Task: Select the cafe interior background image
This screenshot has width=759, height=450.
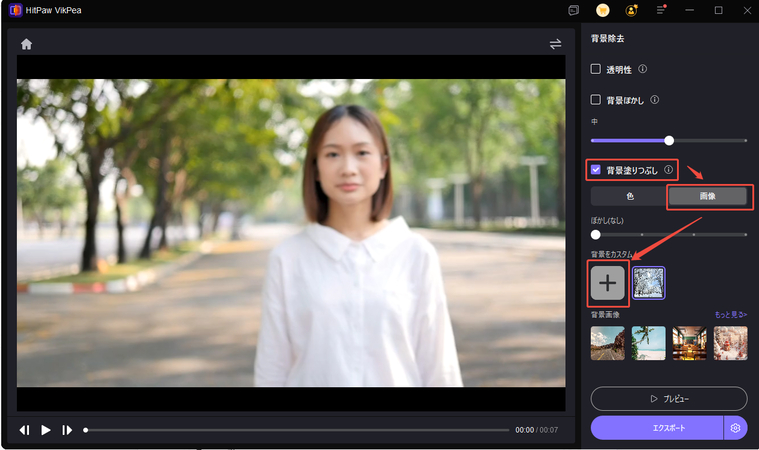Action: 690,343
